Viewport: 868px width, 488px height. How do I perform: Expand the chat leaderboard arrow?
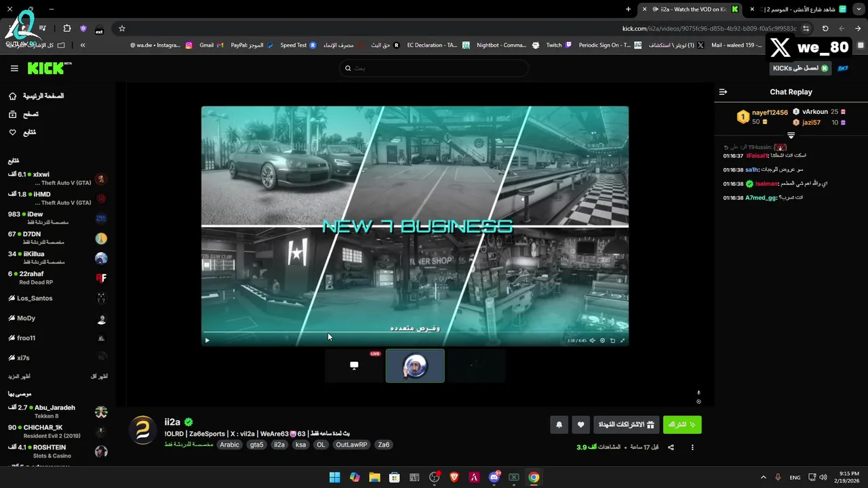point(791,136)
